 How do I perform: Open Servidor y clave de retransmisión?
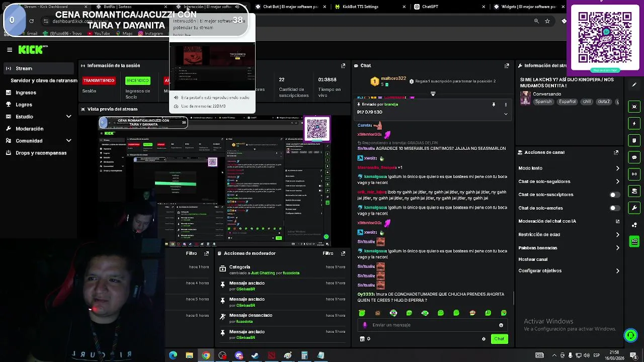point(44,80)
